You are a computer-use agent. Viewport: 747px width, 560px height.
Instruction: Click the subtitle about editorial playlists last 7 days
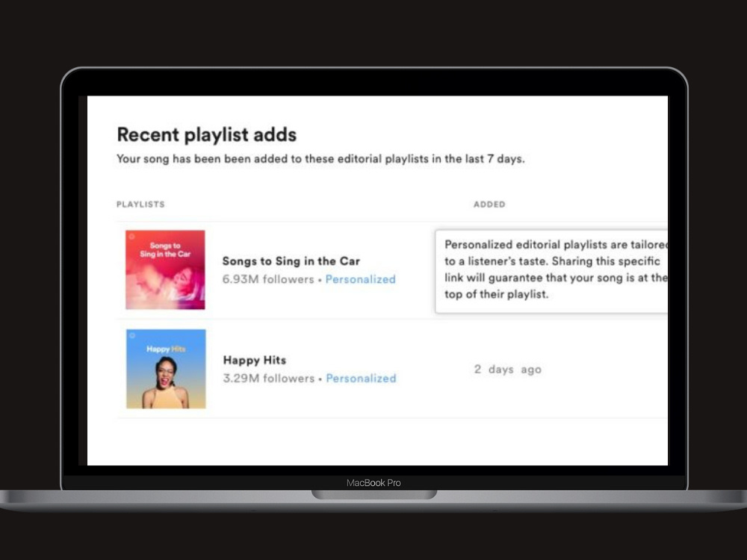[320, 159]
